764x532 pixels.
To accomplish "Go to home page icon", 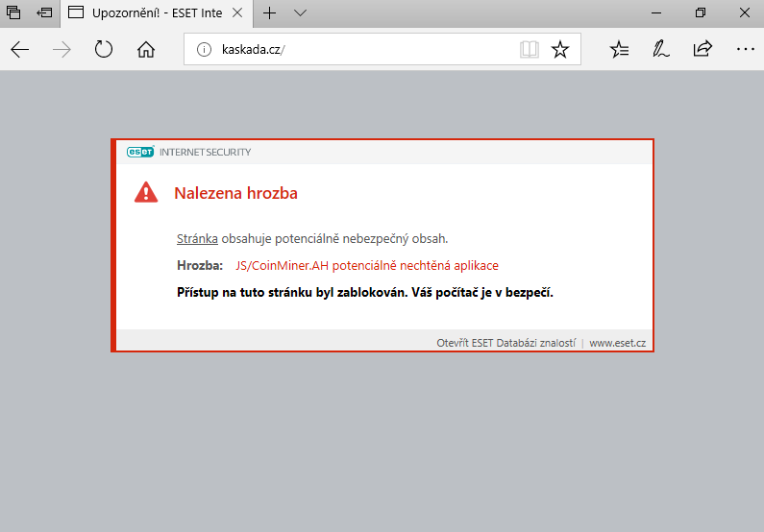I will click(x=146, y=49).
